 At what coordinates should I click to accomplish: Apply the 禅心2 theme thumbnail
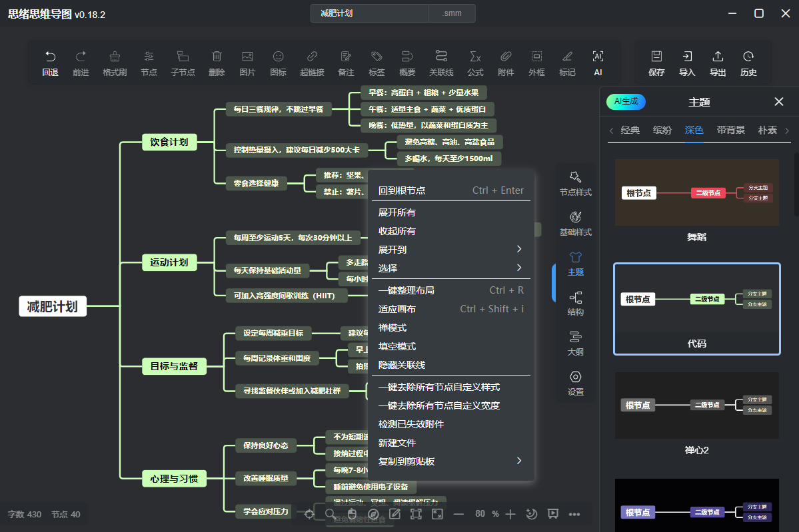point(696,405)
